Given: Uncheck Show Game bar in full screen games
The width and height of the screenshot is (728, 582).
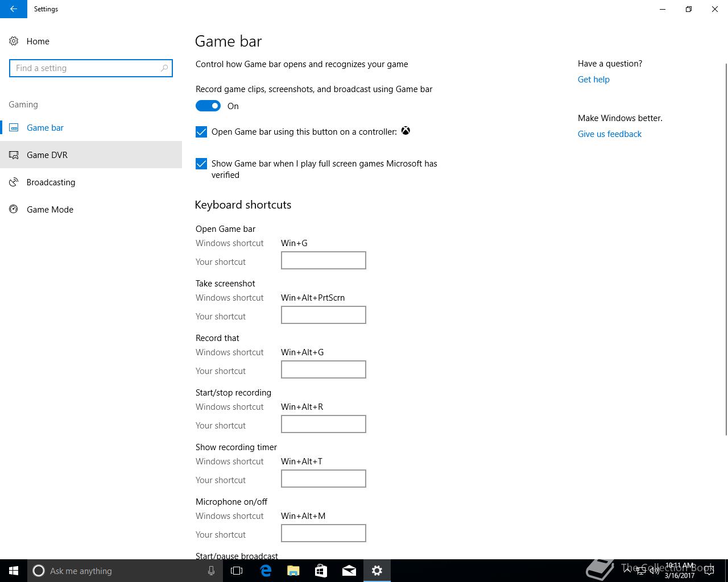Looking at the screenshot, I should (201, 164).
